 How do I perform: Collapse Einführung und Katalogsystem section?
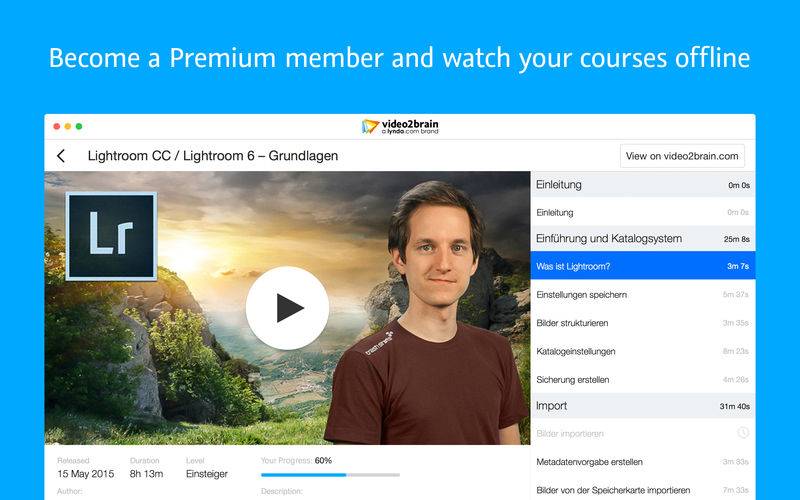tap(643, 238)
